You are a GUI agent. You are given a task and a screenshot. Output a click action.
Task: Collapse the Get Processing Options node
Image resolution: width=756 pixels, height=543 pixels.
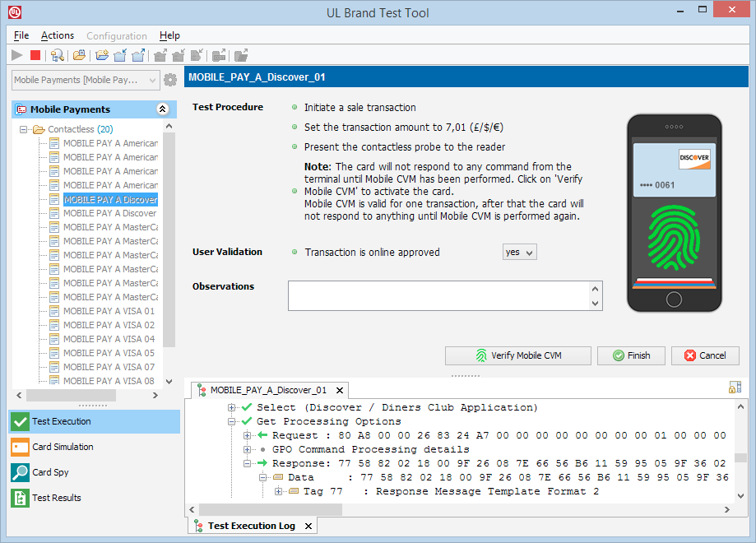click(231, 421)
